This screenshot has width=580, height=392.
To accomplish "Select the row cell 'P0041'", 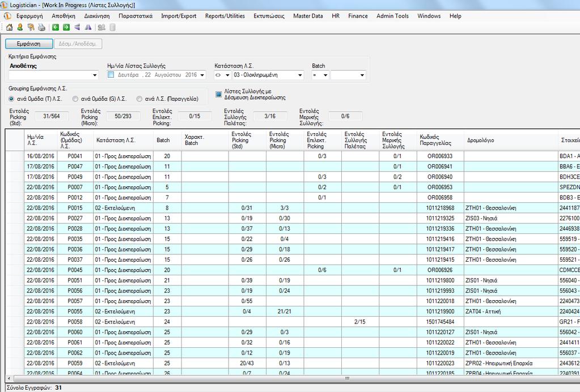I will [75, 156].
